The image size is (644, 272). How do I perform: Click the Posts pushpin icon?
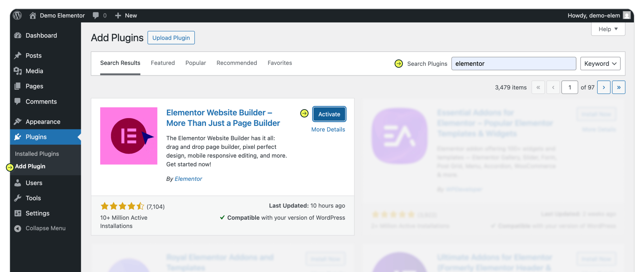tap(18, 55)
